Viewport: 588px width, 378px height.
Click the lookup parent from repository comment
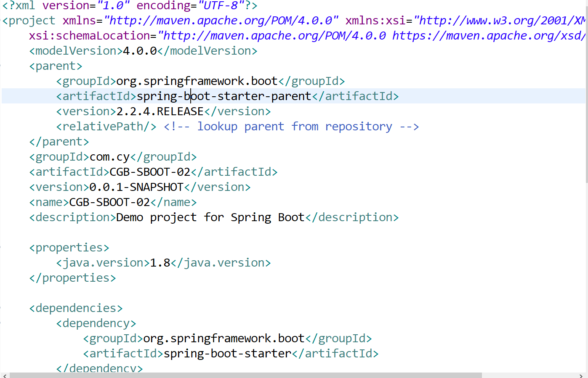pyautogui.click(x=290, y=126)
